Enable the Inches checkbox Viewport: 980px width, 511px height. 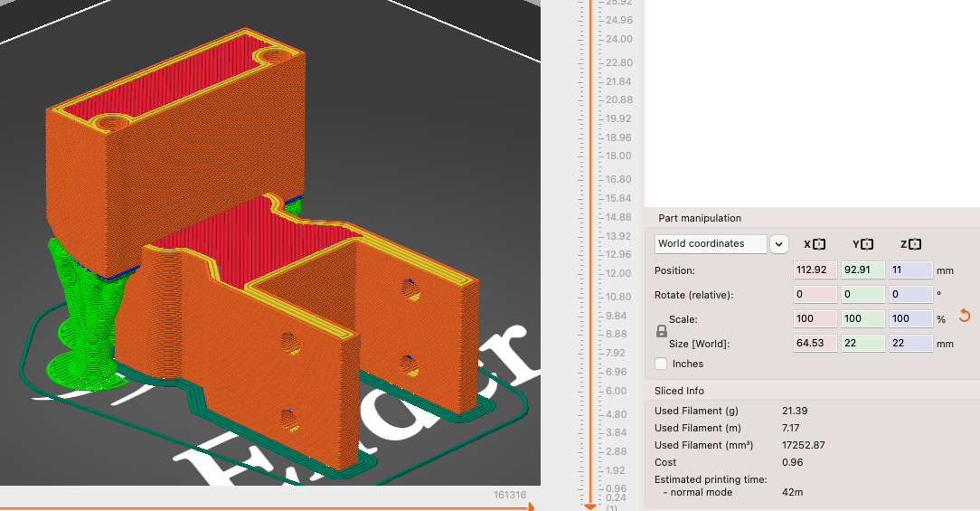661,364
